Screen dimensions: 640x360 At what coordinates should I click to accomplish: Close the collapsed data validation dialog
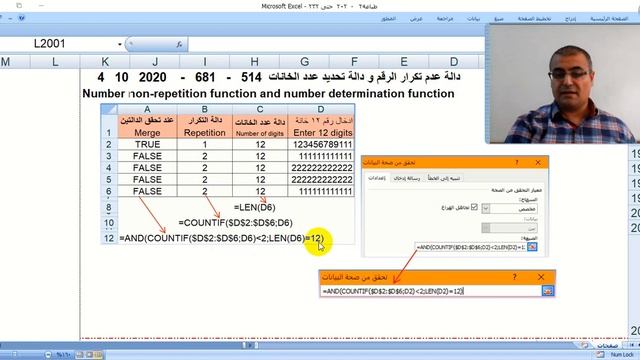(541, 277)
